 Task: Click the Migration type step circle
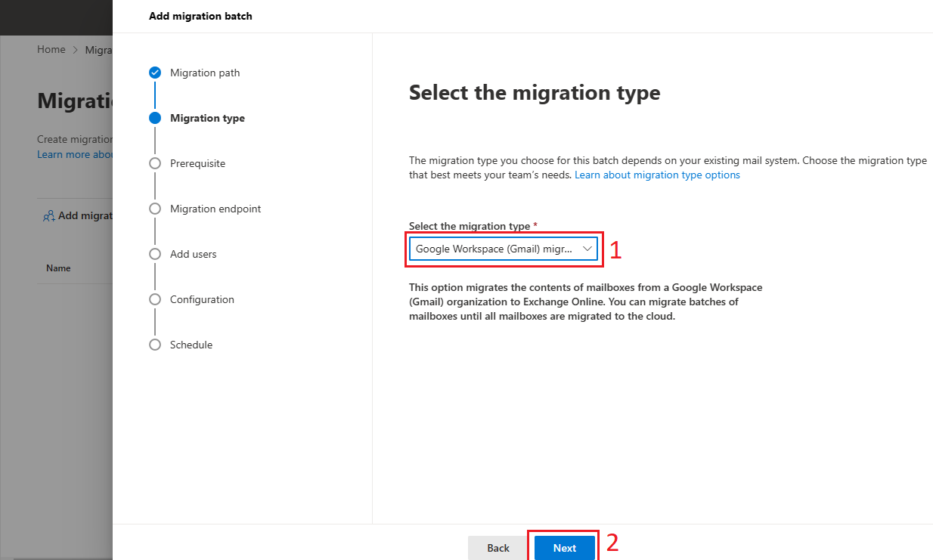click(155, 118)
